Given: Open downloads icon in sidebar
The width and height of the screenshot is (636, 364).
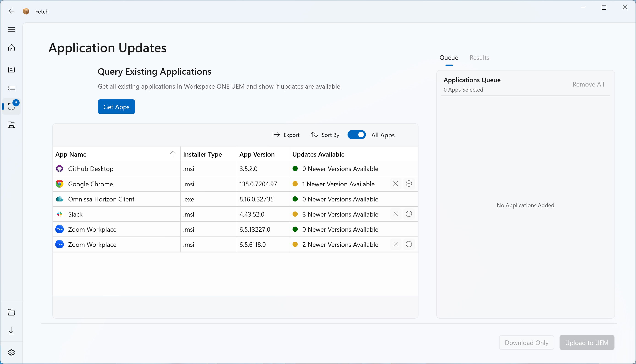Looking at the screenshot, I should pyautogui.click(x=11, y=331).
